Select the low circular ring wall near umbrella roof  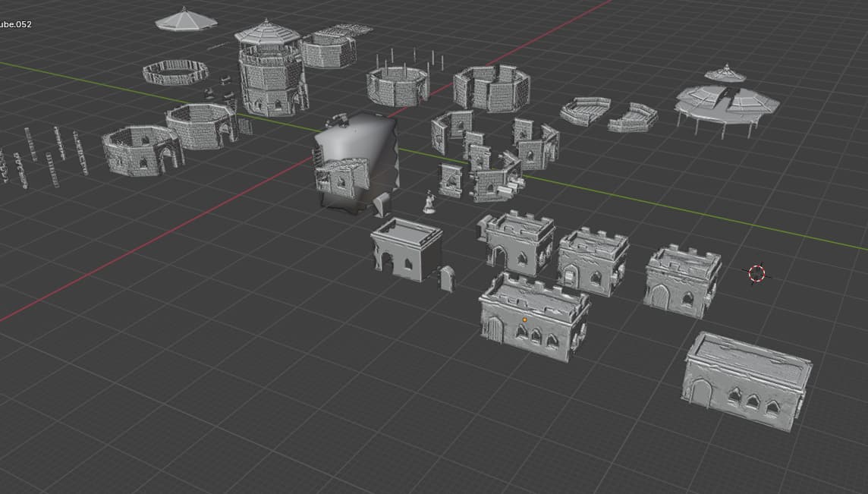pyautogui.click(x=175, y=73)
